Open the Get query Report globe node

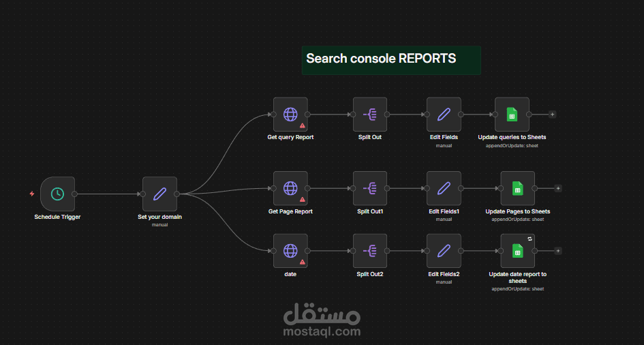290,114
